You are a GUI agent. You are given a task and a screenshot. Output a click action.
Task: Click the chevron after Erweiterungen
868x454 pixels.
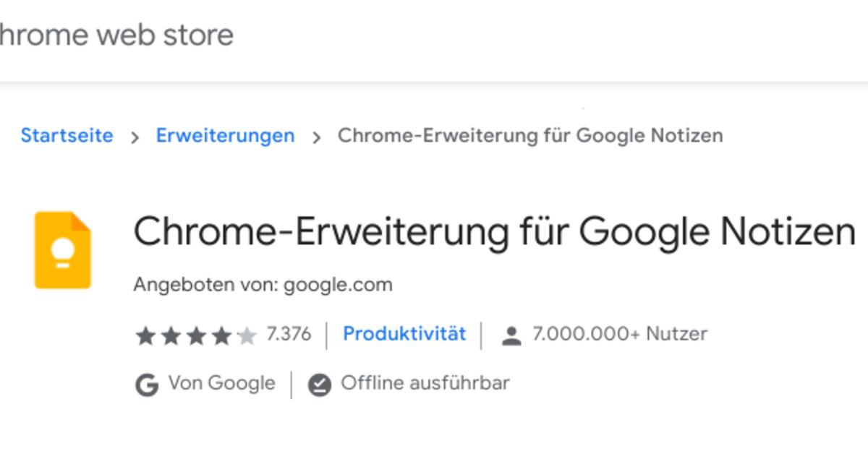pos(318,135)
